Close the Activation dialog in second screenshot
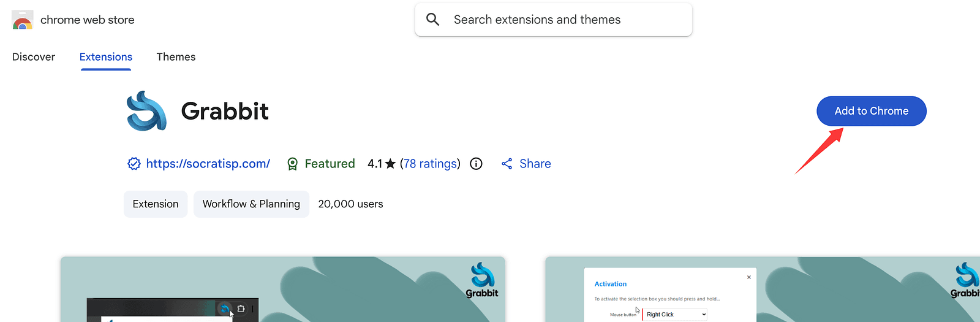Image resolution: width=980 pixels, height=322 pixels. 748,277
